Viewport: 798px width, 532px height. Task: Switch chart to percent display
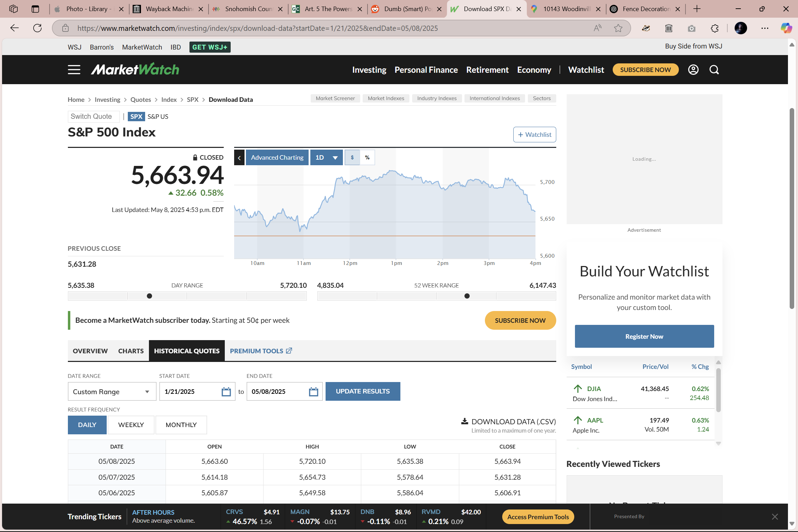[367, 158]
